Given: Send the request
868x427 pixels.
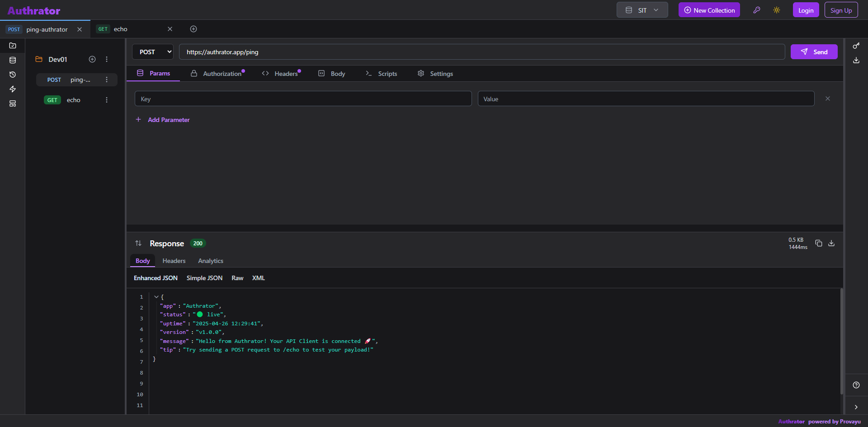Looking at the screenshot, I should [814, 52].
